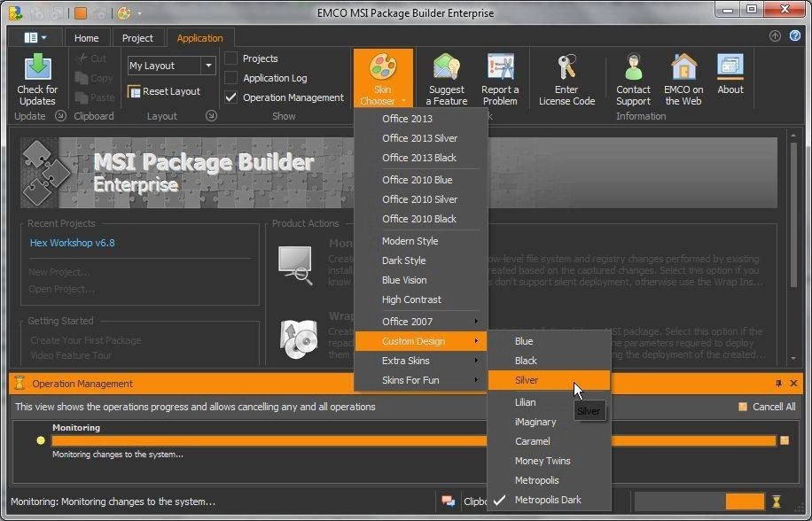Open the application menu button dropdown
Screen dimensions: 812x521
pos(35,37)
